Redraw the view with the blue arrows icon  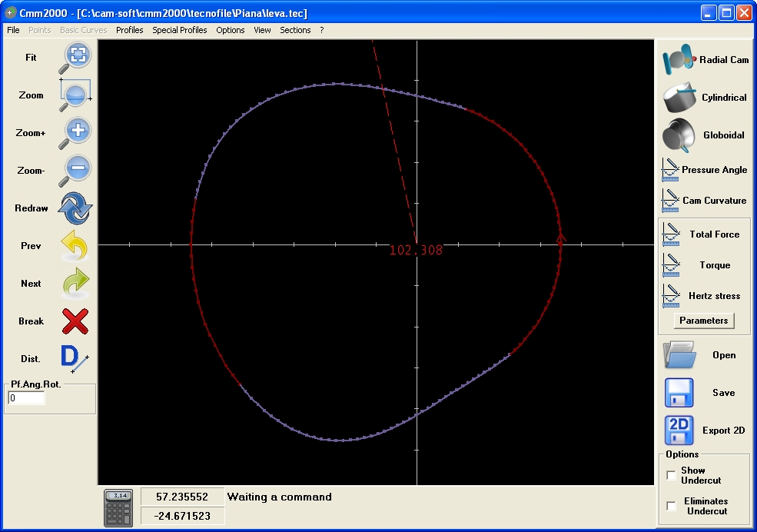(x=75, y=208)
